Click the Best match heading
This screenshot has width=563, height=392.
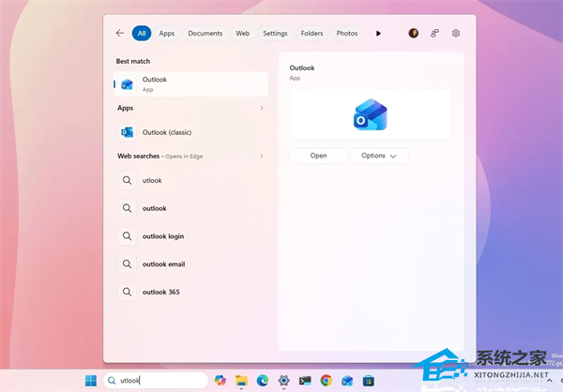click(x=133, y=61)
